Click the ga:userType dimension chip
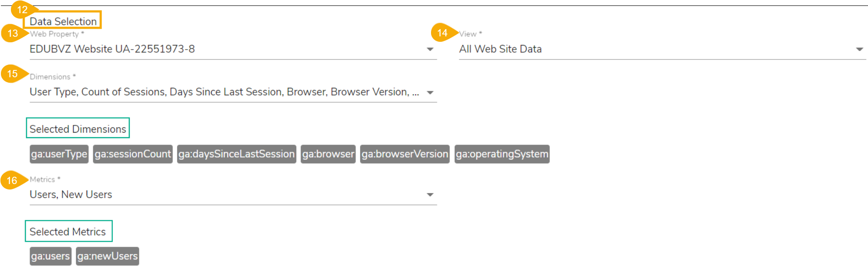Viewport: 868px width, 269px height. pos(59,154)
